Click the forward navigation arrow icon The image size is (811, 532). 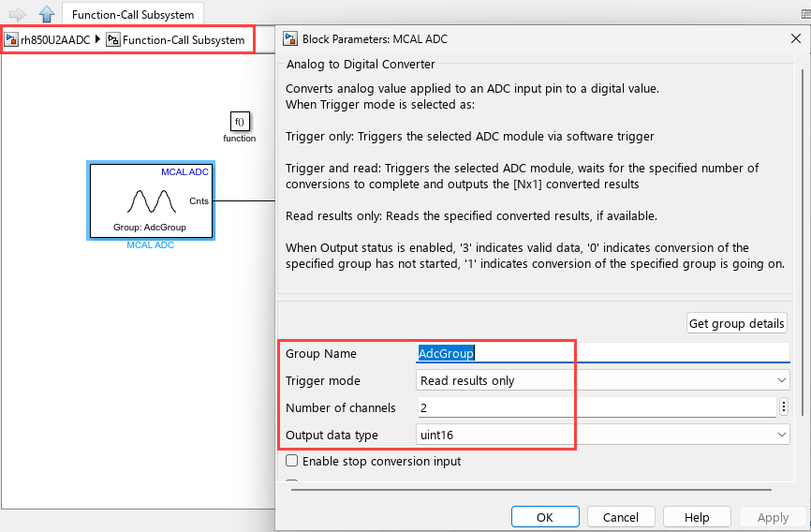(x=17, y=14)
